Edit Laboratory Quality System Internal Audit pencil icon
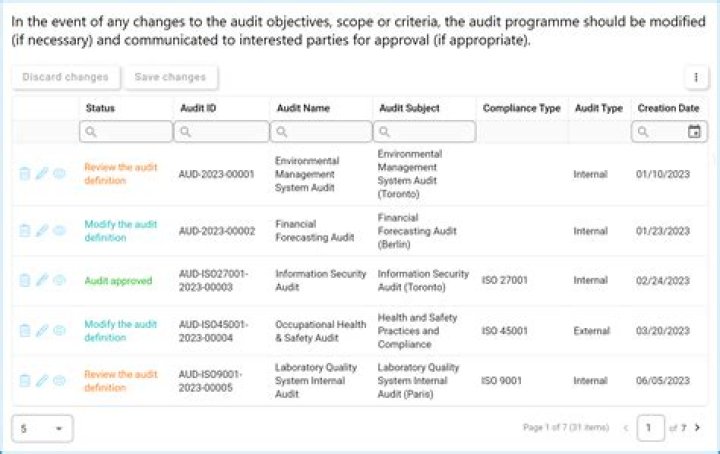720x454 pixels. [42, 381]
